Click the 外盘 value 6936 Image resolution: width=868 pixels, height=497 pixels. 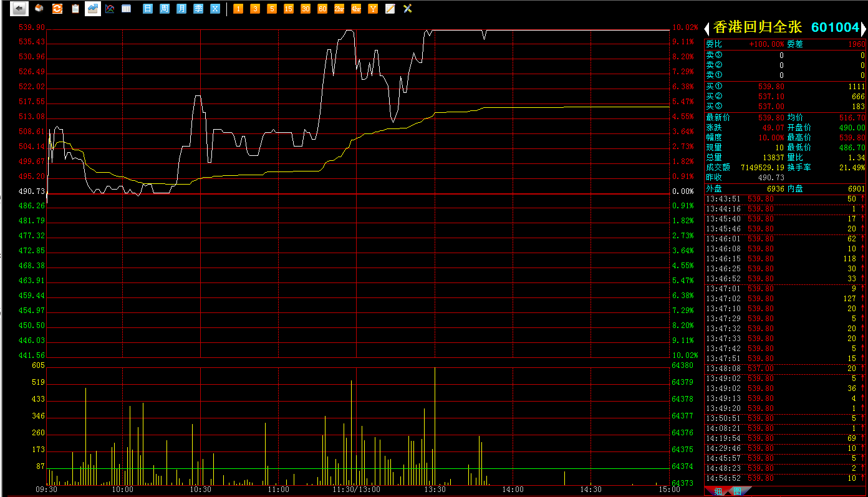pos(776,188)
